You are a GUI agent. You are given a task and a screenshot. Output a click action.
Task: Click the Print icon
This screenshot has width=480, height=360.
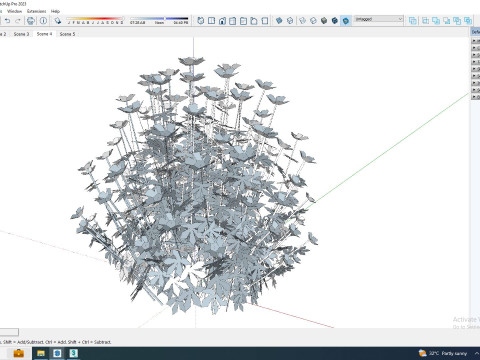click(31, 21)
